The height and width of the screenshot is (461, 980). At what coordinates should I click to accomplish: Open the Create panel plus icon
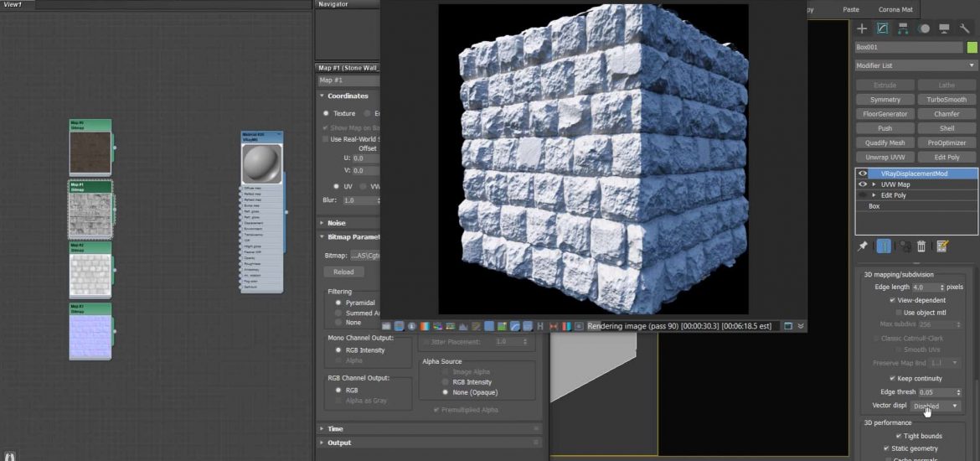pyautogui.click(x=862, y=28)
